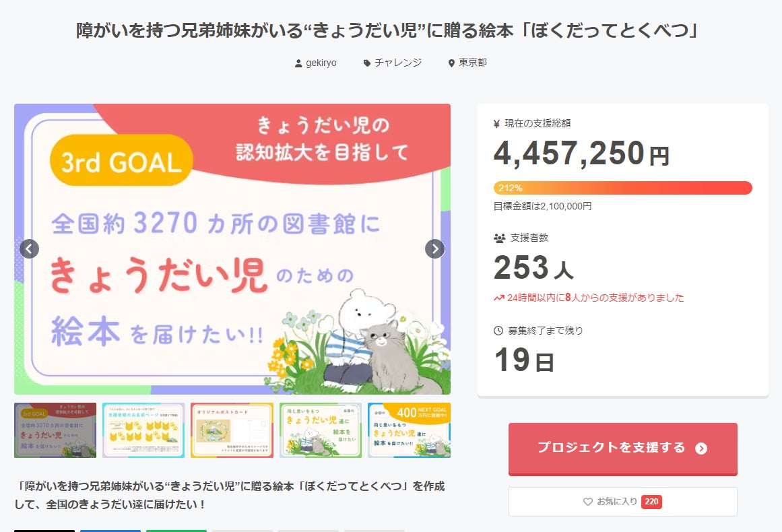The image size is (782, 532).
Task: Go to previous slide with left arrow
Action: [x=29, y=249]
